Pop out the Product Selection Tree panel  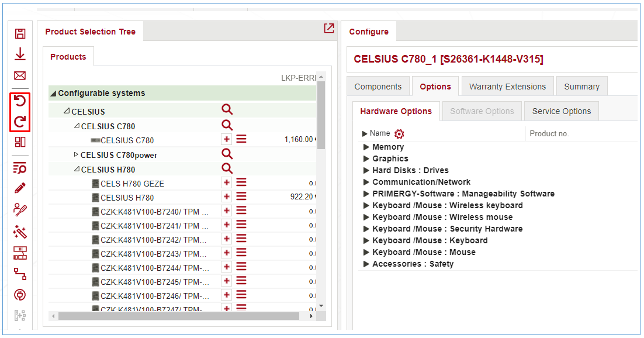pos(329,28)
